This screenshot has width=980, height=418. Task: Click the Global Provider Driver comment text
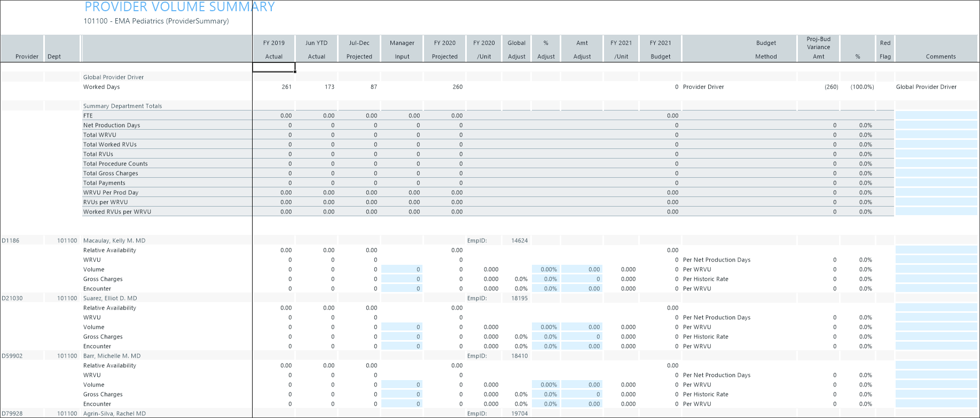926,87
